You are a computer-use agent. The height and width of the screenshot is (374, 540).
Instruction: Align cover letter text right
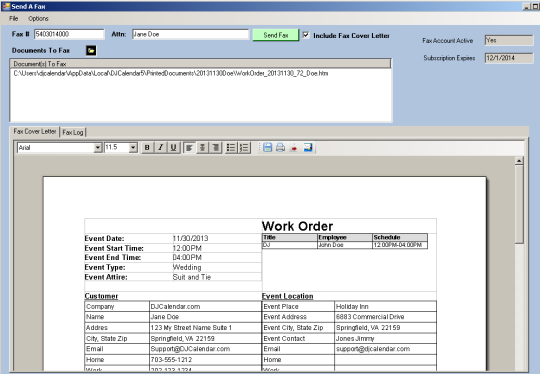(x=216, y=148)
